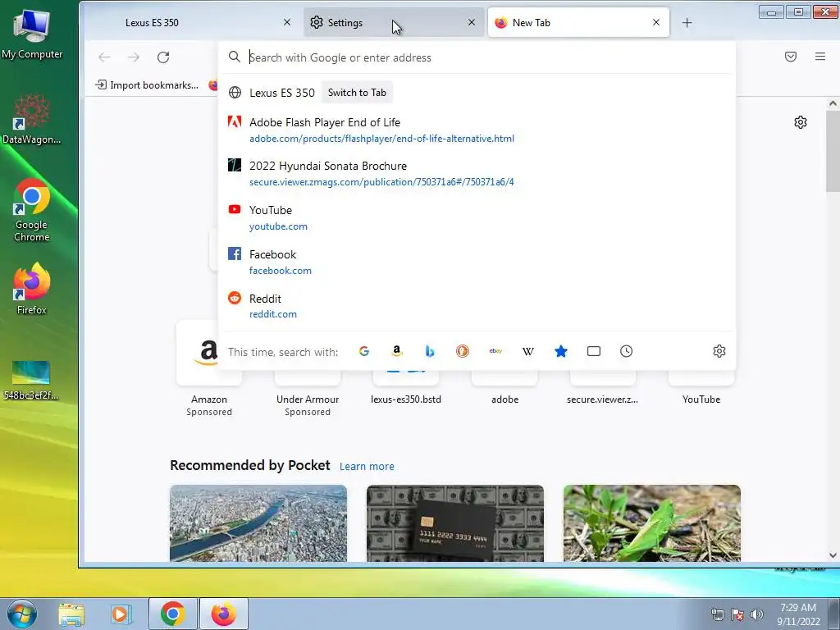Open the Amazon Sponsored shortcut tile
Screen dimensions: 840x630
point(209,370)
